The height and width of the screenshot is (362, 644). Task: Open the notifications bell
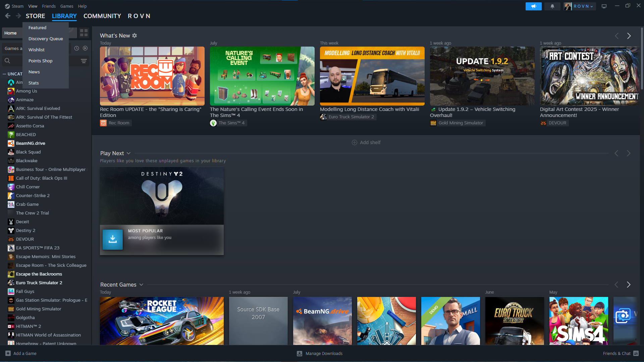point(552,6)
